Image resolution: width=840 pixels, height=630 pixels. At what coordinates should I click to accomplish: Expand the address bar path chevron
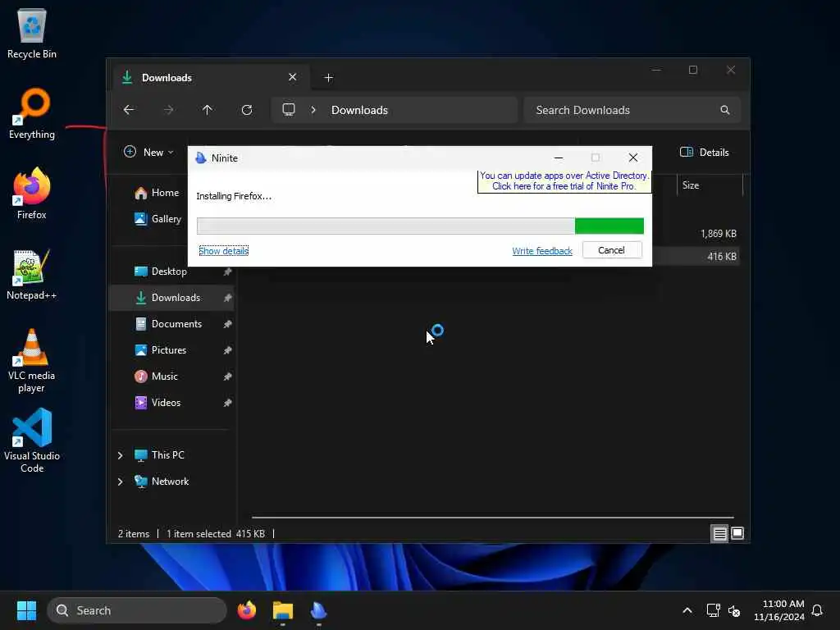313,110
